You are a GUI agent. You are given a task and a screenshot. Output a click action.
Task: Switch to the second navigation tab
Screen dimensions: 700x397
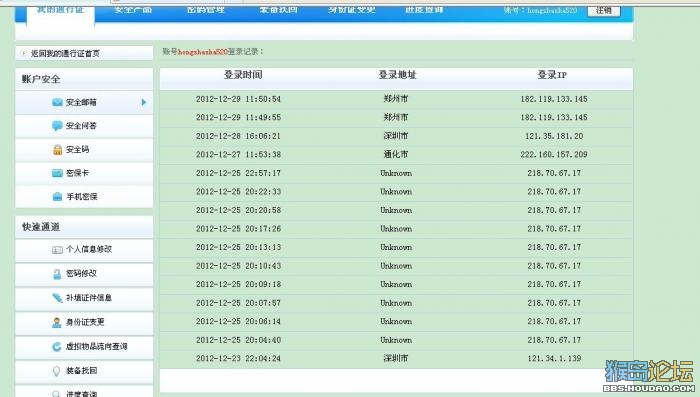[133, 9]
